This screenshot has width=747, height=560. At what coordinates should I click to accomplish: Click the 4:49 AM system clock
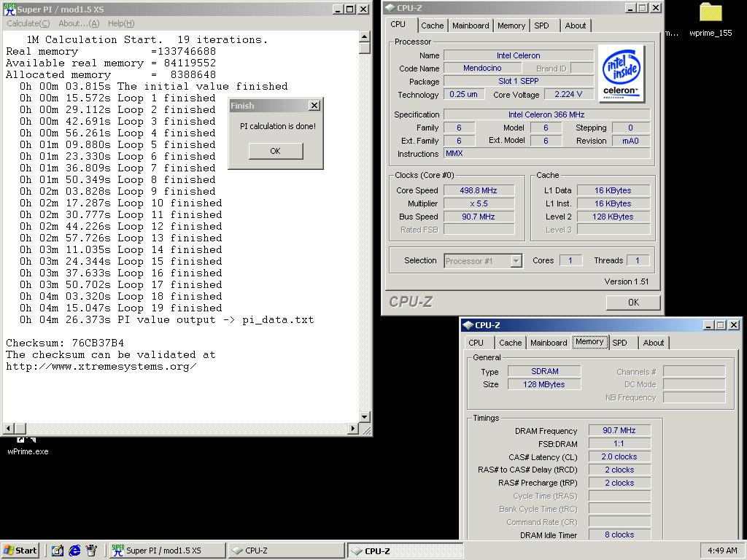pyautogui.click(x=722, y=551)
